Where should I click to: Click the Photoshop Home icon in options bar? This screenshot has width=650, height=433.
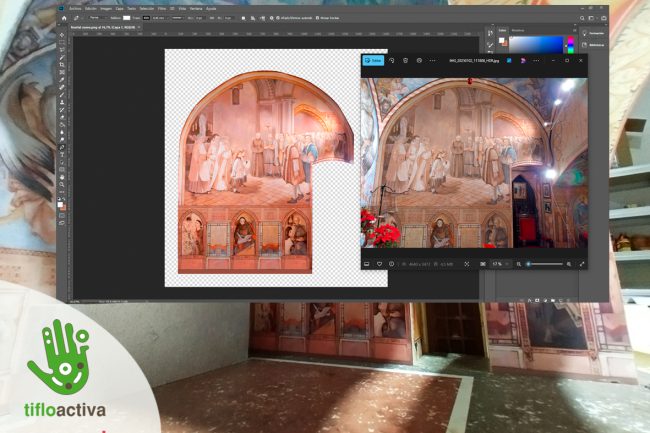click(62, 18)
